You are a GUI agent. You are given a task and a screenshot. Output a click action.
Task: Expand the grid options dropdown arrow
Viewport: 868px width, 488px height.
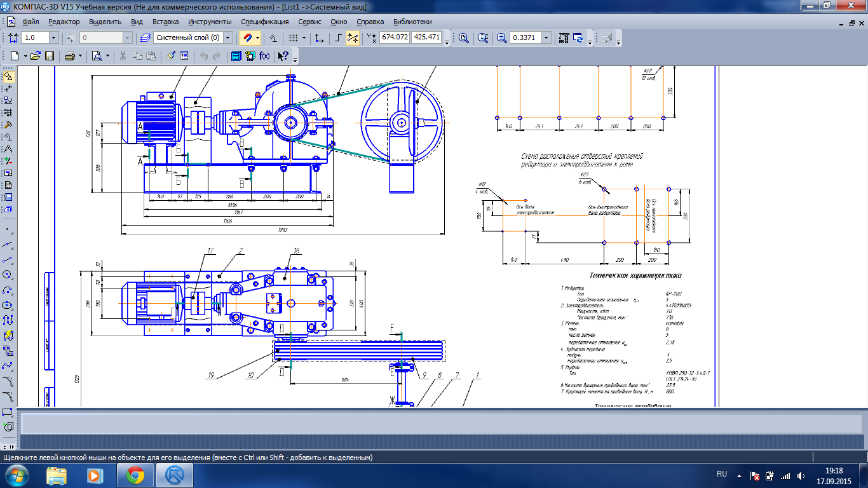click(x=304, y=38)
